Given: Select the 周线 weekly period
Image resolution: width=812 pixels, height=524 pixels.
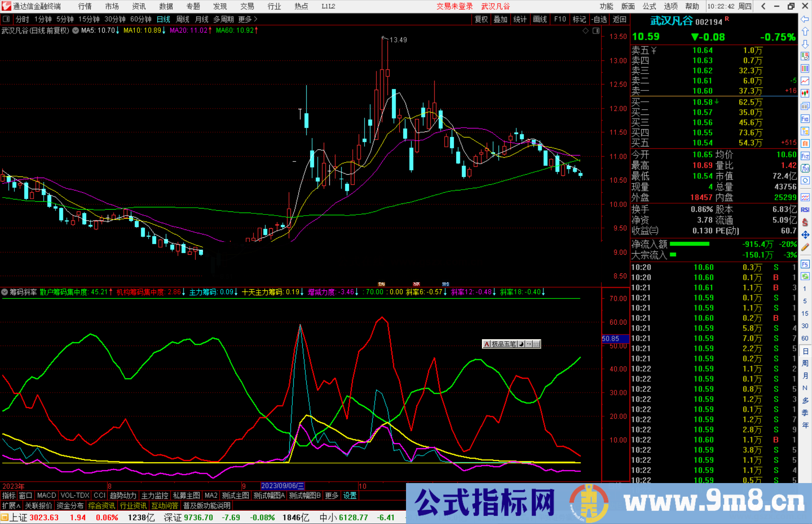Looking at the screenshot, I should (183, 19).
